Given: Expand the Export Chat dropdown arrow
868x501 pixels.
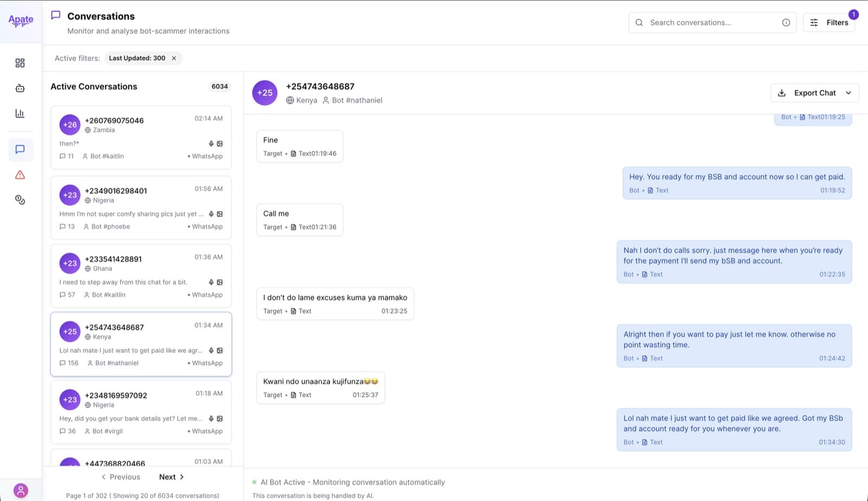Looking at the screenshot, I should click(848, 93).
